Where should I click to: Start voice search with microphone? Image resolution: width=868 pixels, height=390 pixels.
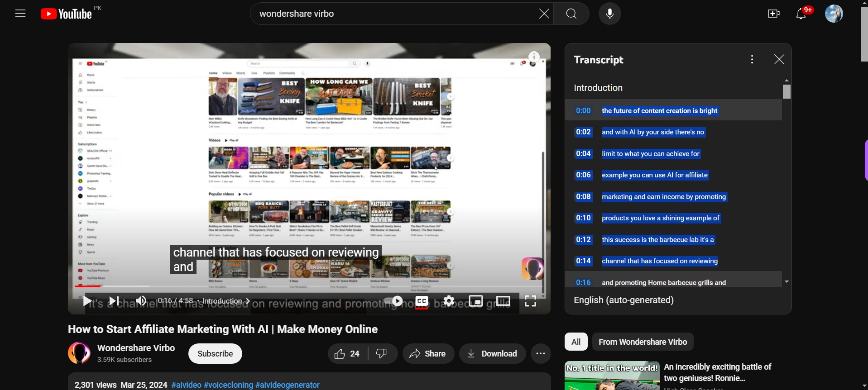[610, 14]
